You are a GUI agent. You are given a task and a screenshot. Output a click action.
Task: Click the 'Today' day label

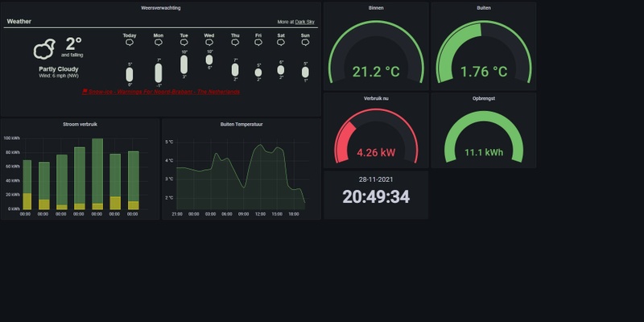[x=130, y=35]
